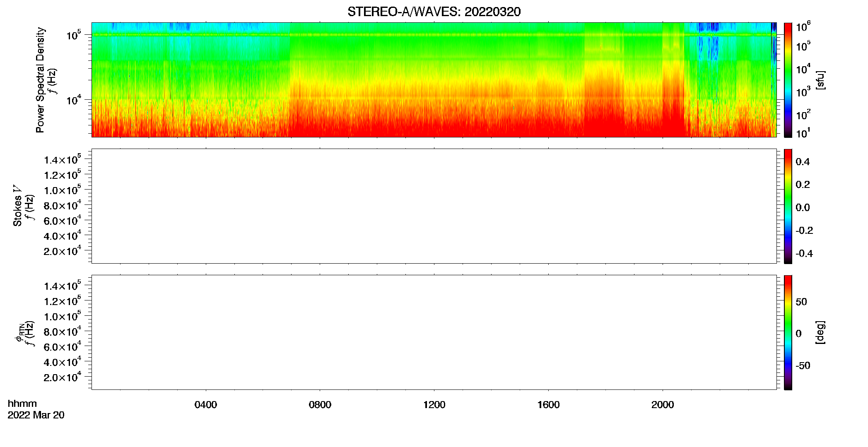
Task: Click the 1600 time tick label
Action: pyautogui.click(x=549, y=405)
